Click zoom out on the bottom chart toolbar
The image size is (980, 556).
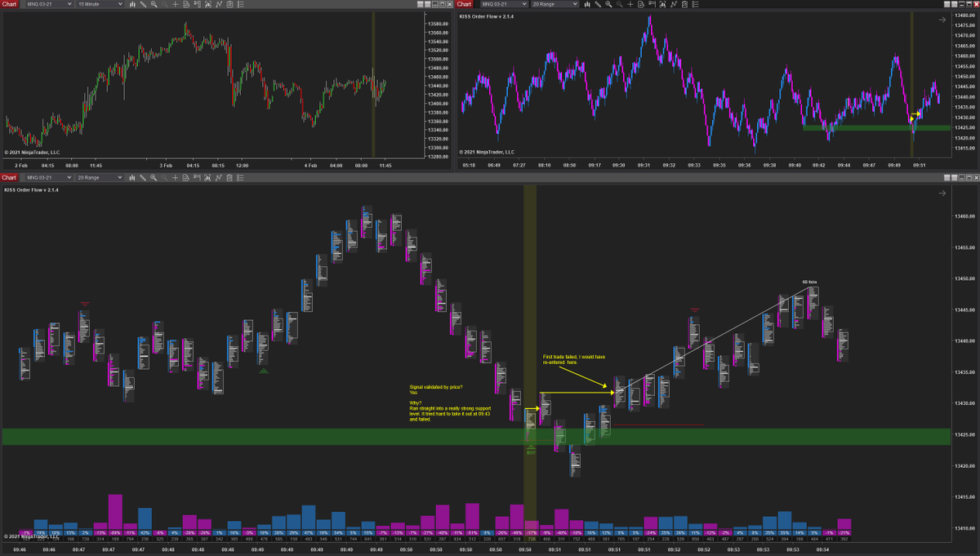point(164,177)
